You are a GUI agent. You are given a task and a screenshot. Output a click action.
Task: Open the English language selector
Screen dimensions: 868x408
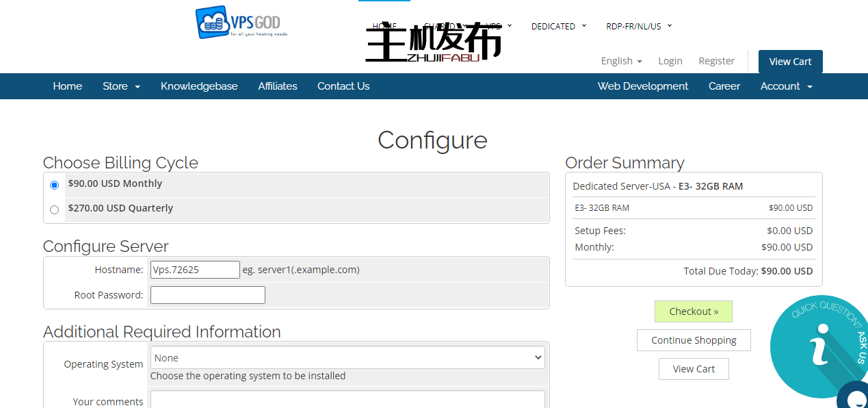pos(621,61)
